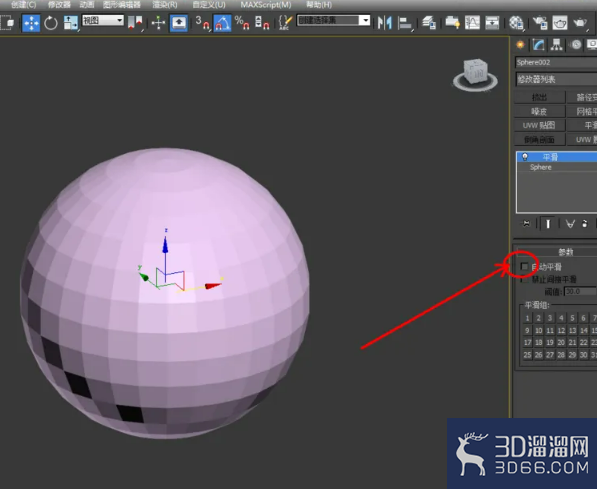Screen dimensions: 597x489
Task: Click Make Unique icon below stack
Action: pos(570,224)
